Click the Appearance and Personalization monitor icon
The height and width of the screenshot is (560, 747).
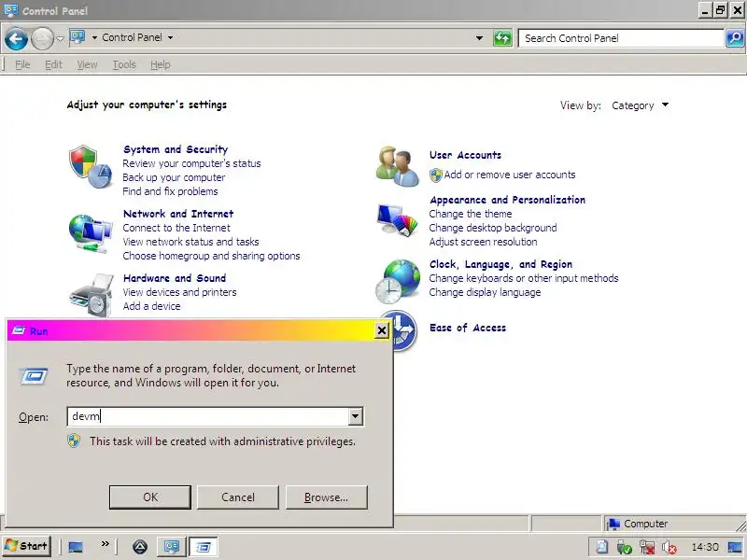click(397, 219)
